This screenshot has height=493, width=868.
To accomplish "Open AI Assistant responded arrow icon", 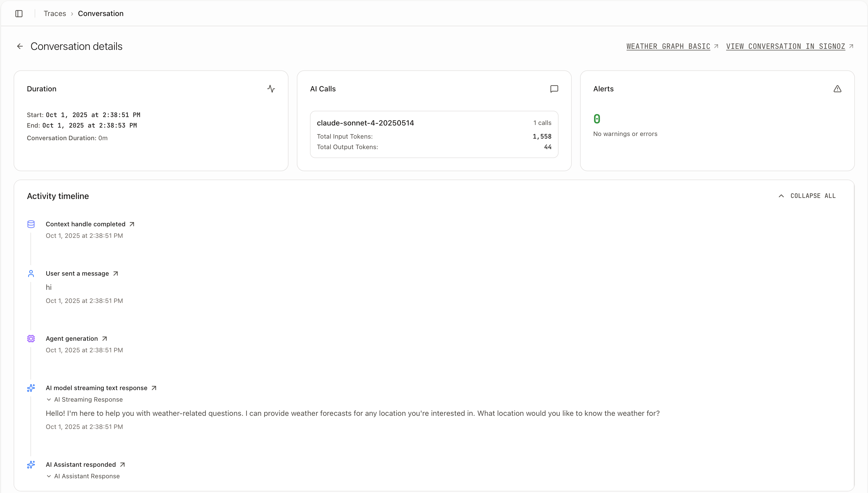I will point(122,465).
